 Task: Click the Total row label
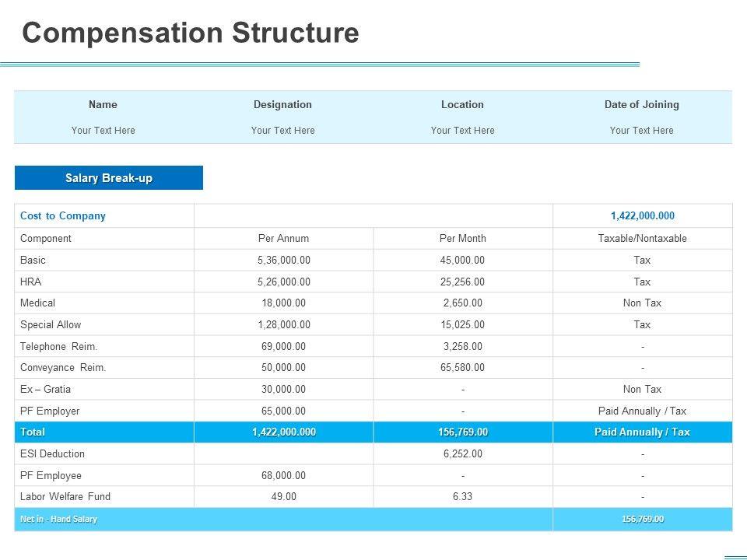coord(33,432)
